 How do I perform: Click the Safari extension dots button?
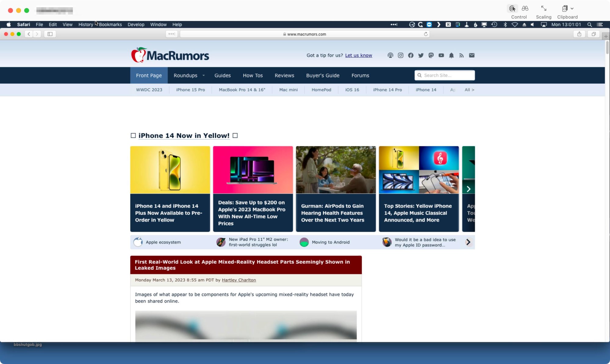172,34
